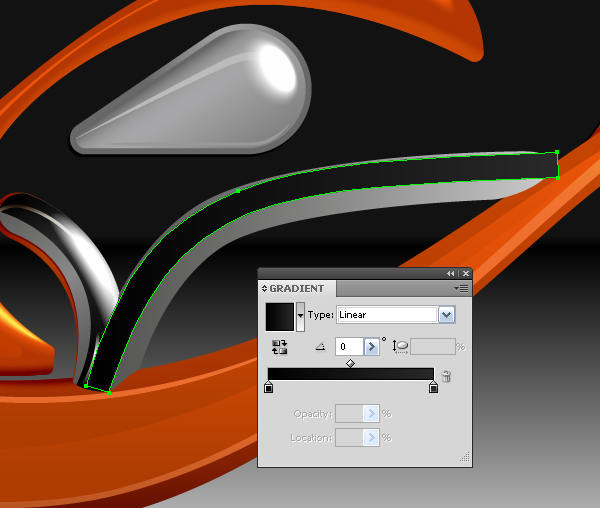600x508 pixels.
Task: Click the aspect ratio icon
Action: [400, 347]
